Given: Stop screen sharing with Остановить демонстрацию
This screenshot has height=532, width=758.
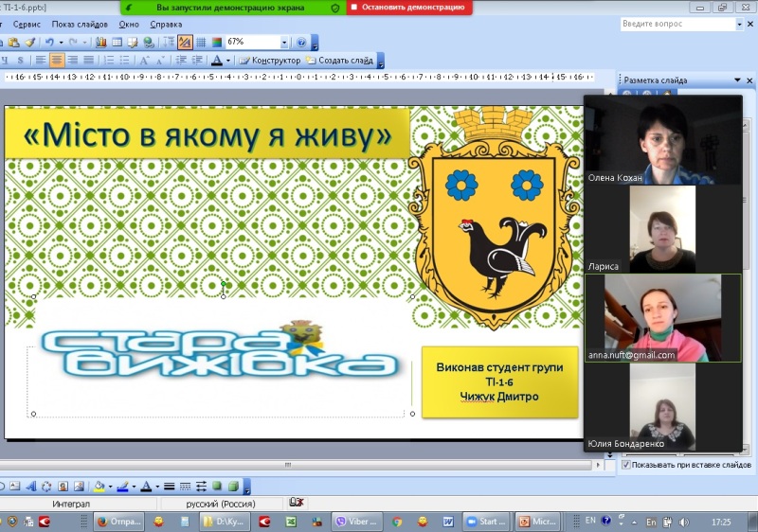Looking at the screenshot, I should coord(409,7).
